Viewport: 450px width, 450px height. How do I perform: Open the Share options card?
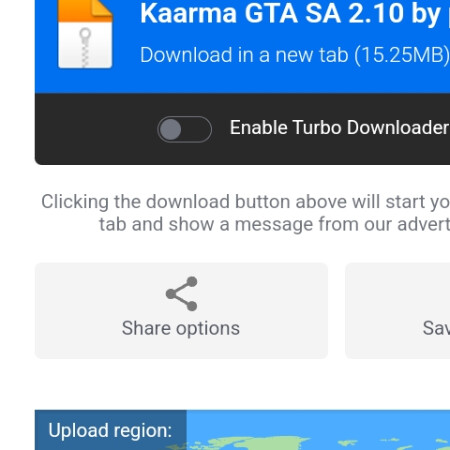pos(181,311)
